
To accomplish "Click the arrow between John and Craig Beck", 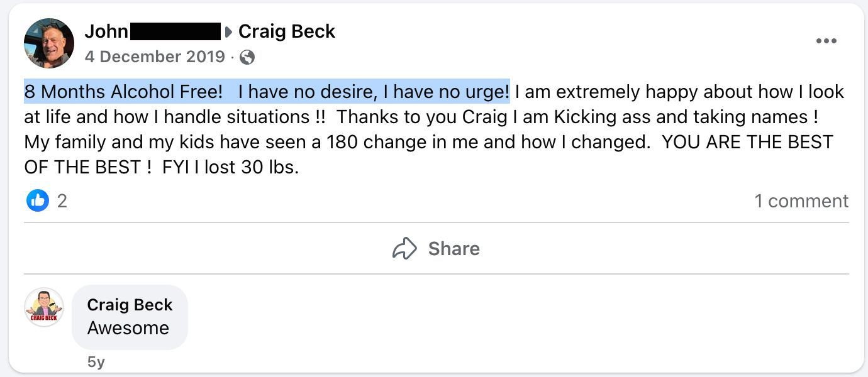I will pos(229,31).
